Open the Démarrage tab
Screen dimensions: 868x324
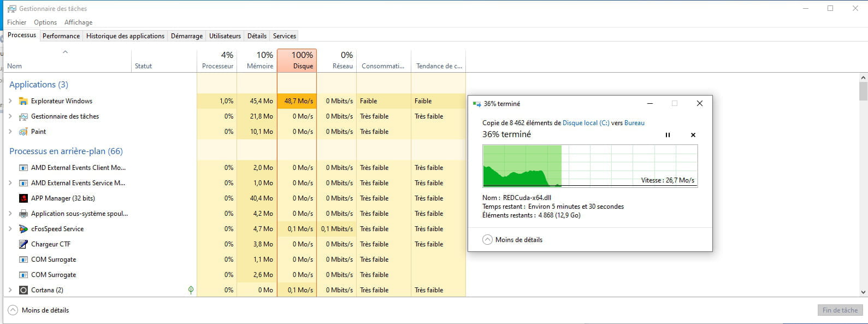186,36
